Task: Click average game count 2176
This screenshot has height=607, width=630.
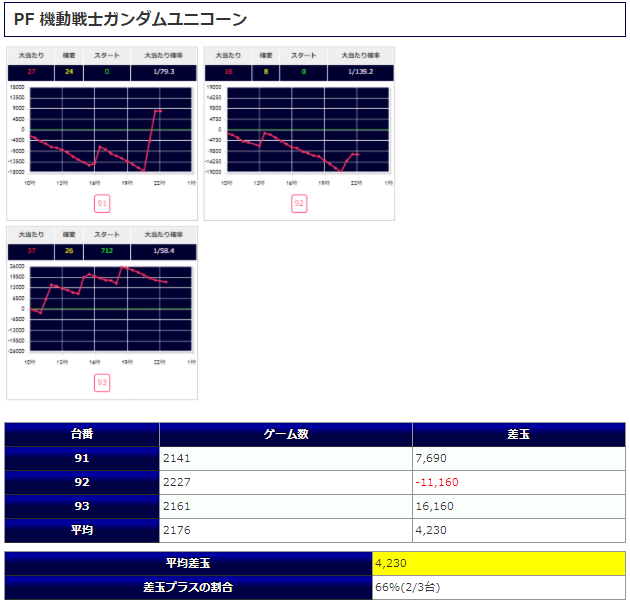Action: [x=177, y=530]
